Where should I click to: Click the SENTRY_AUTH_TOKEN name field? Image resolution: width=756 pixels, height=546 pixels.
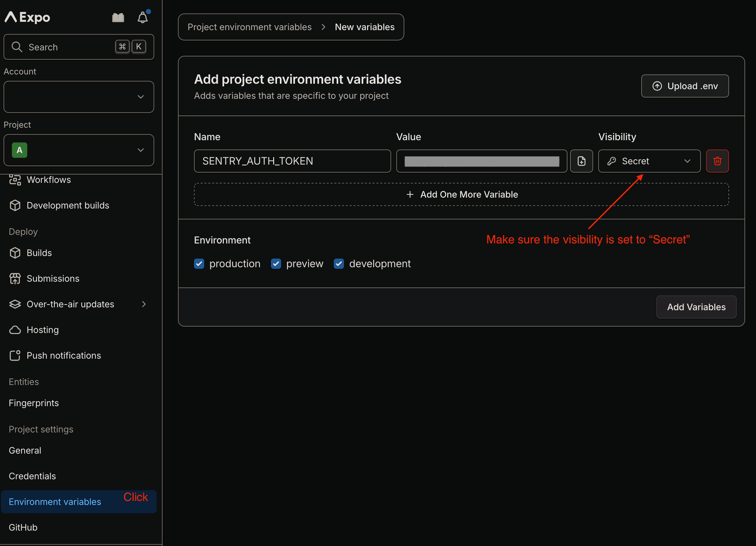click(292, 161)
